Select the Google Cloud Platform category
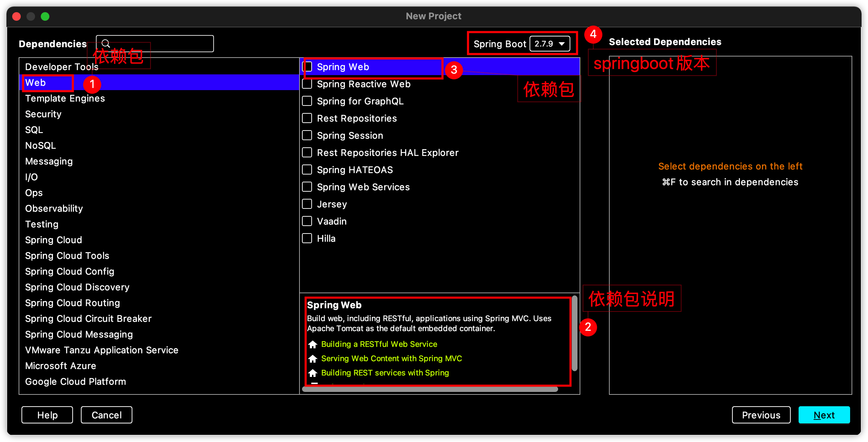 (159, 382)
